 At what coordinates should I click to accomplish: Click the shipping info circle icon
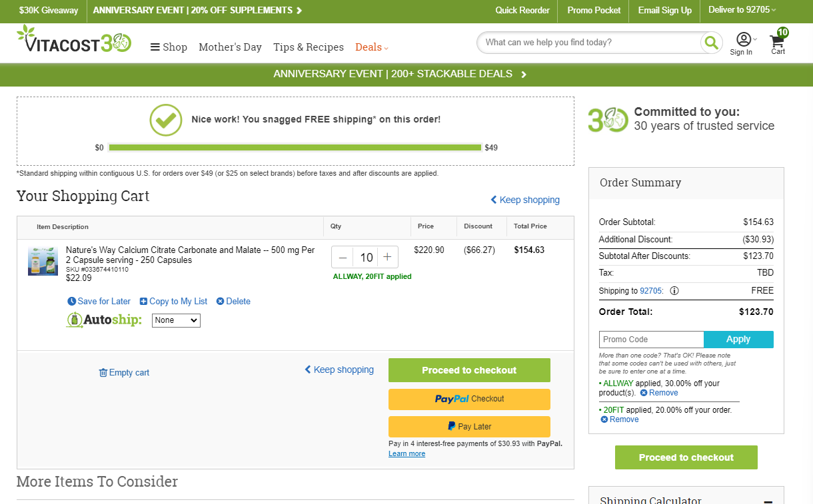point(674,291)
